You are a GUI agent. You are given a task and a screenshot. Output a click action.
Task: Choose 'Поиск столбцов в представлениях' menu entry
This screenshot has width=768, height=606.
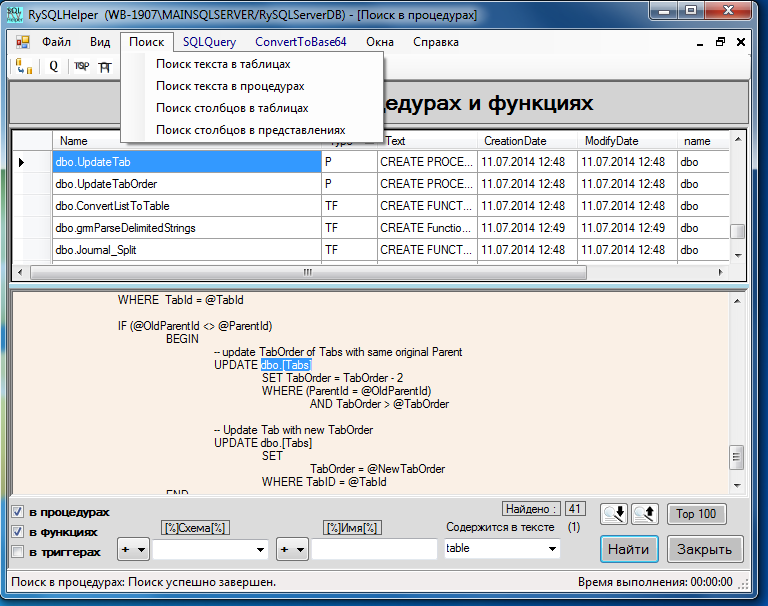click(252, 130)
